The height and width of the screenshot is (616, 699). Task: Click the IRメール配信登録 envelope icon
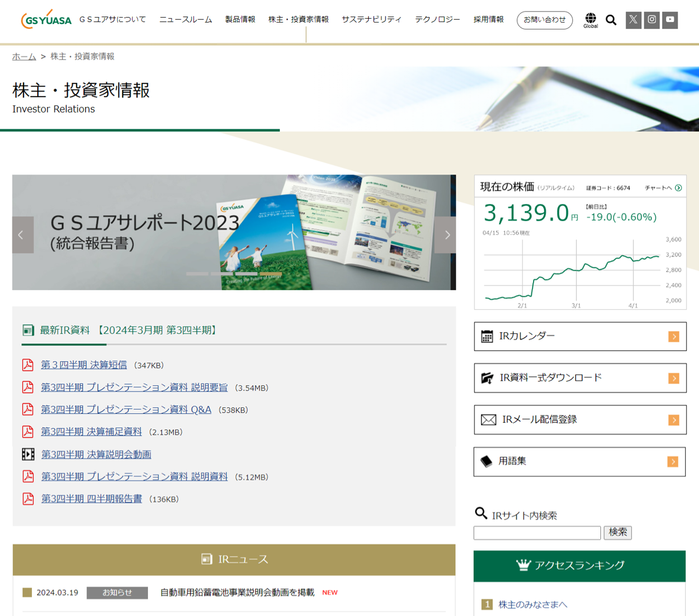tap(488, 420)
